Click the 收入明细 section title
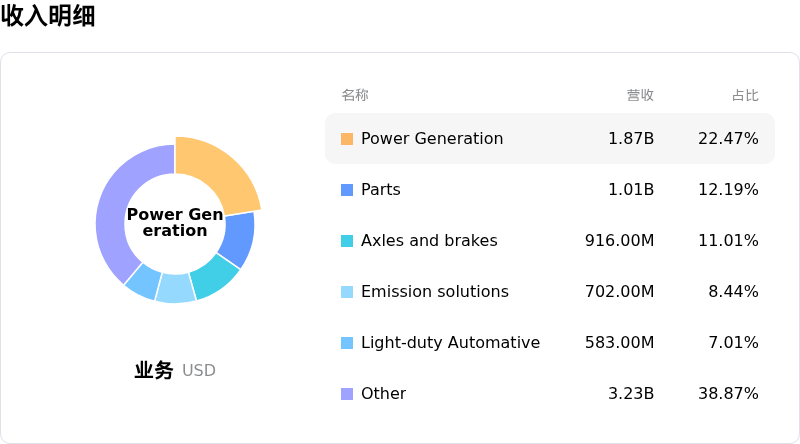Viewport: 800px width, 444px height. coord(48,16)
